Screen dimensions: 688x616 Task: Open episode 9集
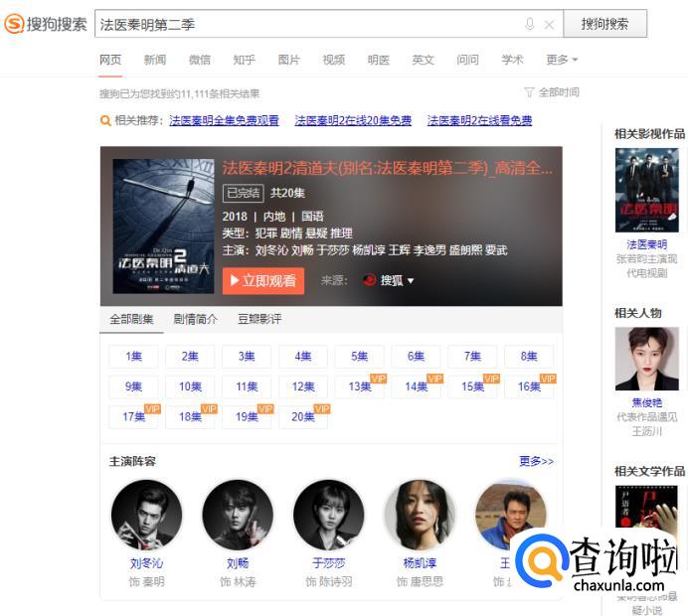click(x=133, y=386)
